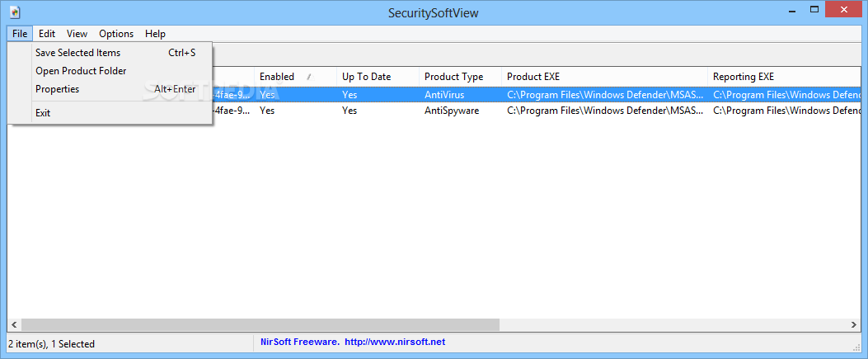Click Enabled Yes in the AntiSpyware row
The height and width of the screenshot is (359, 868).
point(267,111)
